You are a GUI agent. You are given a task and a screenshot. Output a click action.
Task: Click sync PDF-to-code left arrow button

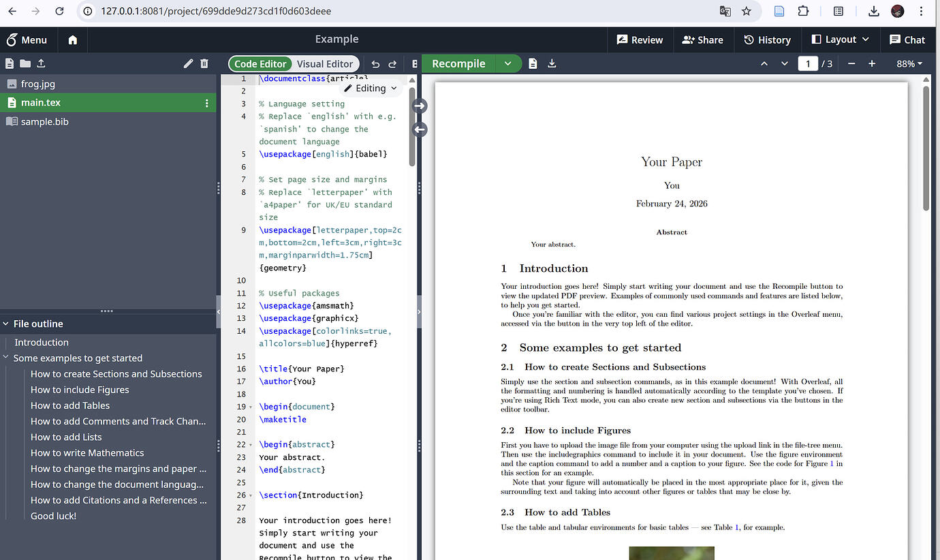420,129
